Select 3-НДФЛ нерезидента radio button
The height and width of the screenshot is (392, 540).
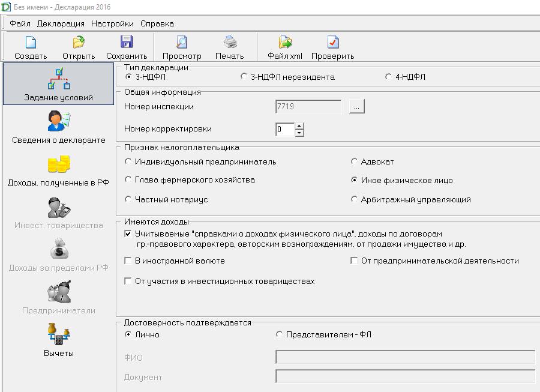tap(244, 76)
